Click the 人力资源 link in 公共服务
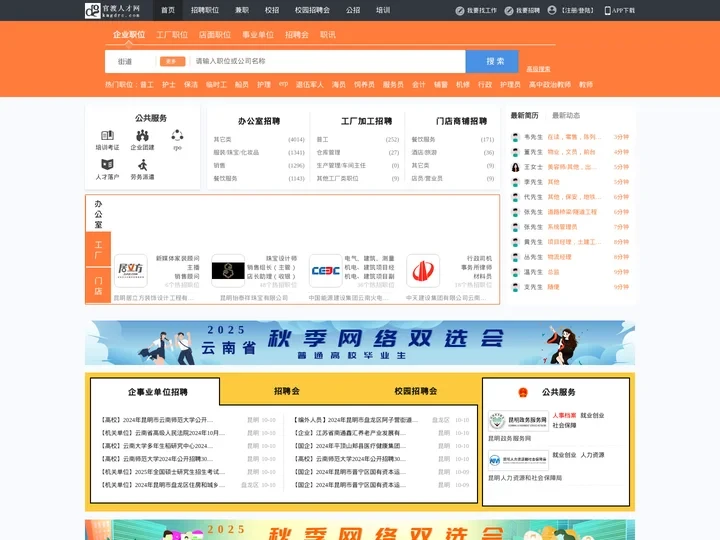This screenshot has width=720, height=540. [592, 455]
